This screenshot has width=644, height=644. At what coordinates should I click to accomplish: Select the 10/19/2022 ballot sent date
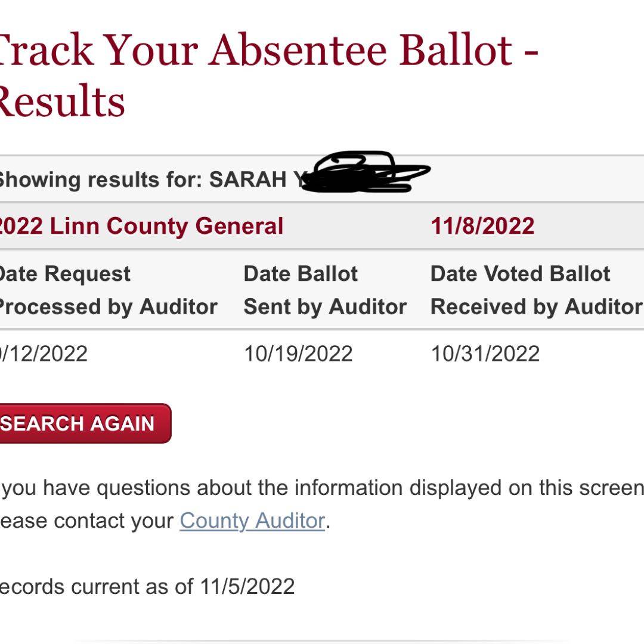(298, 354)
